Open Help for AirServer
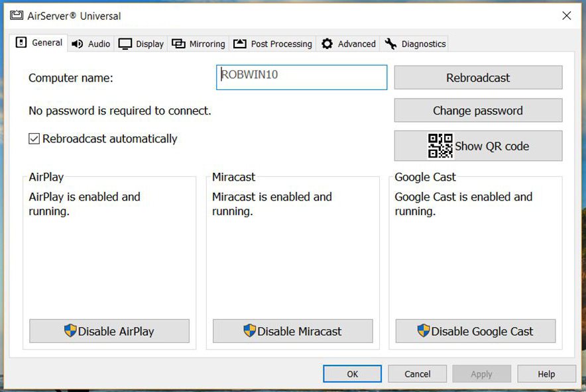Viewport: 586px width, 392px height. click(x=546, y=373)
